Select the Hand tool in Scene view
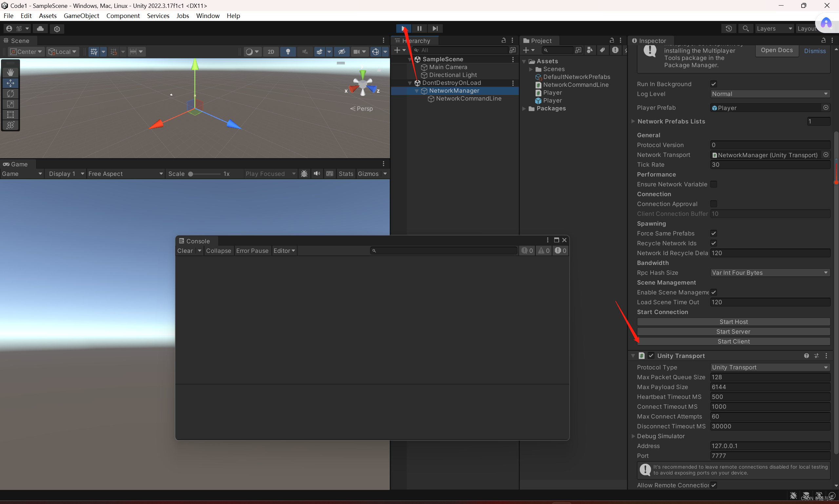The width and height of the screenshot is (839, 504). [10, 72]
